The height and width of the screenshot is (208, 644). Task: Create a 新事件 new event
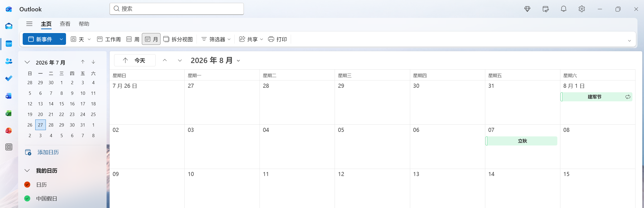(40, 39)
